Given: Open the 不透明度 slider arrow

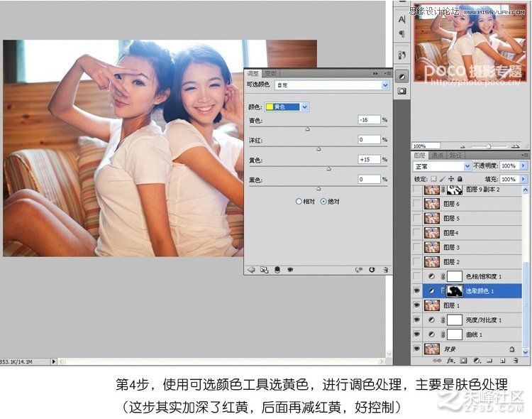Looking at the screenshot, I should coord(523,165).
